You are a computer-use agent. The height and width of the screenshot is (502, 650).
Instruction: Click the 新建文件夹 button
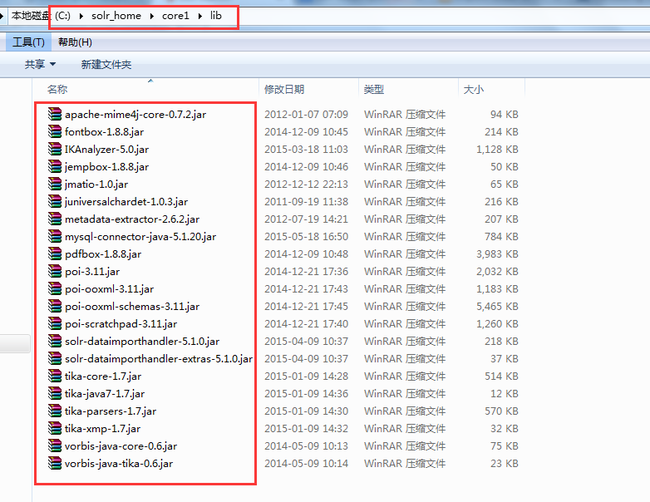click(x=106, y=64)
